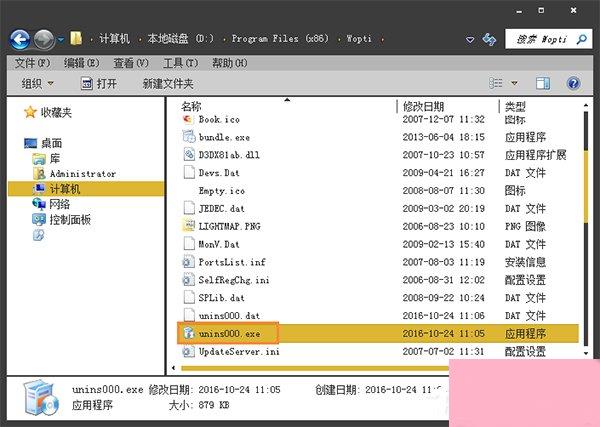This screenshot has height=427, width=600.
Task: Select Administrator in navigation pane
Action: tap(74, 174)
